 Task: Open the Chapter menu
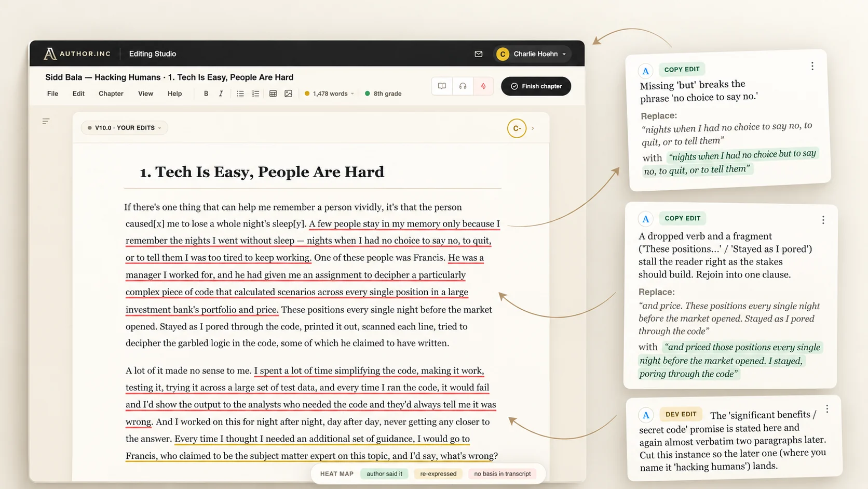click(x=111, y=94)
